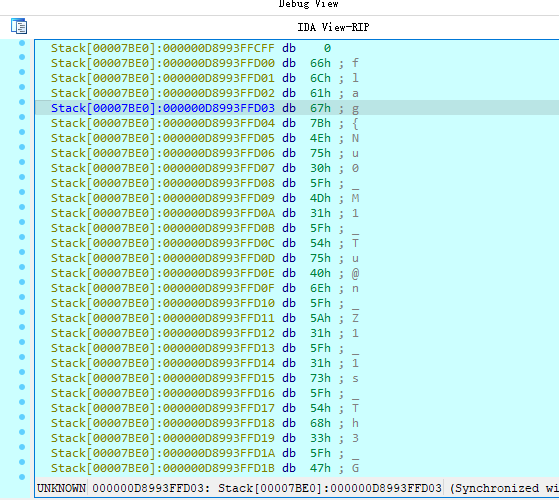Click breakpoint dot beside line 000000D8993FFCFF

tap(22, 43)
